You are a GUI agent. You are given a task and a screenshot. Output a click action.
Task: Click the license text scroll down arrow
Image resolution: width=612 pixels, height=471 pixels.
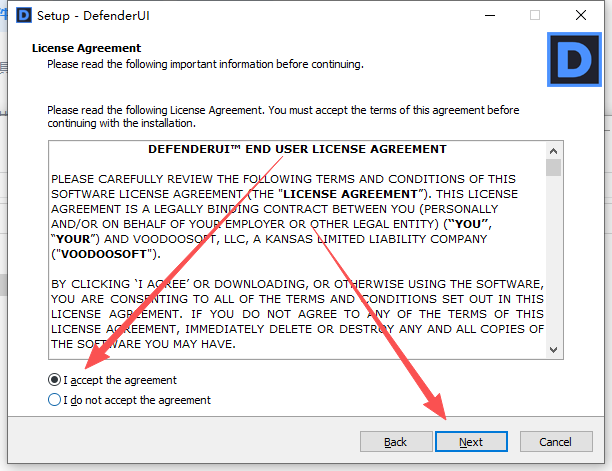553,350
